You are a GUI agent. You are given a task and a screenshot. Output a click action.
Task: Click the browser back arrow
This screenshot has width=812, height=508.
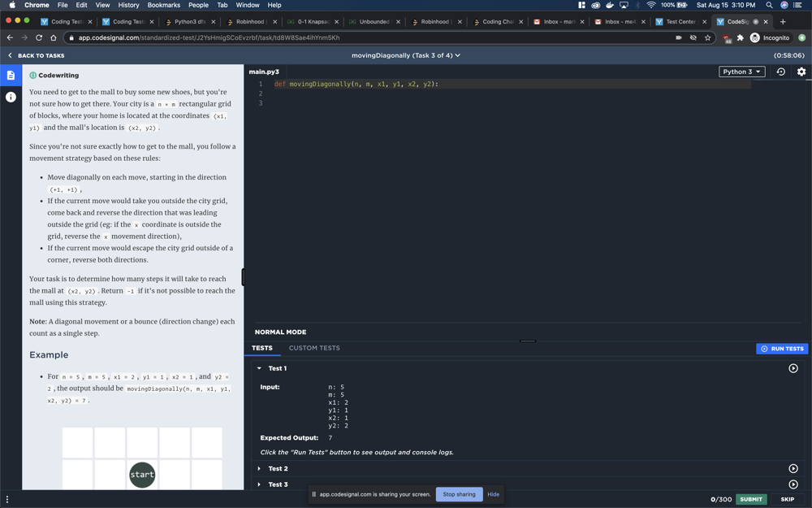pyautogui.click(x=10, y=37)
